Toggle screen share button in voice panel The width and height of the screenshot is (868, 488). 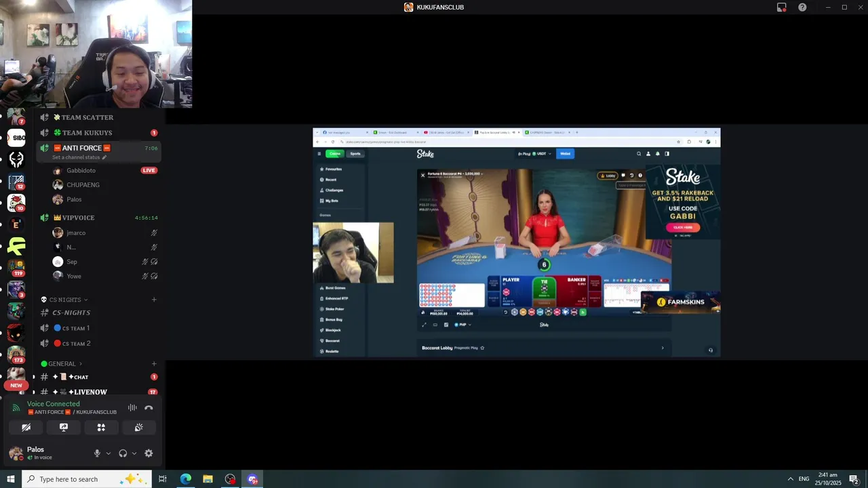click(x=64, y=428)
